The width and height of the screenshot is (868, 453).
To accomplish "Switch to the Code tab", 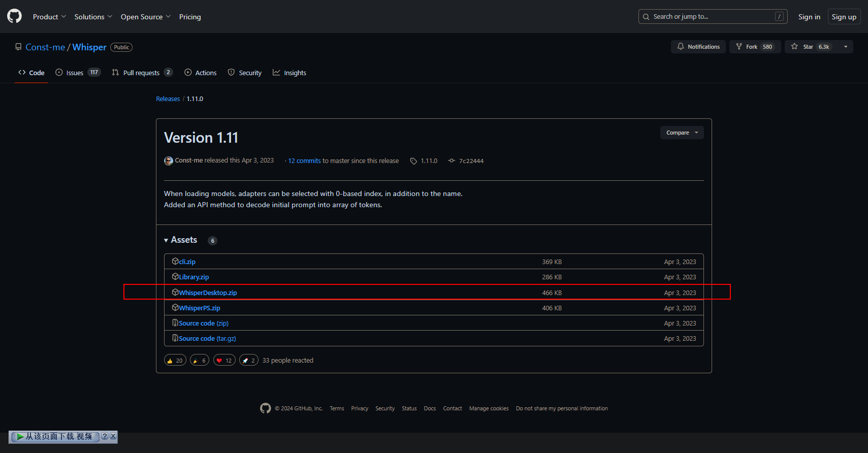I will click(31, 73).
